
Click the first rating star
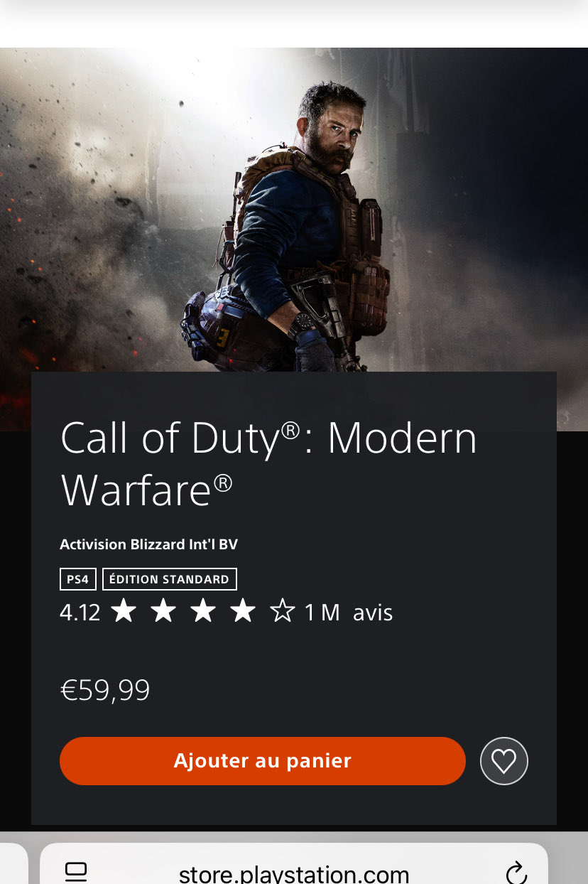(124, 611)
